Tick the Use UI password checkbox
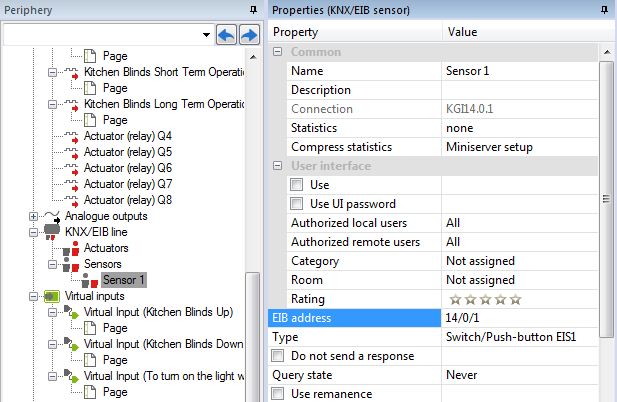This screenshot has height=402, width=617. tap(296, 204)
